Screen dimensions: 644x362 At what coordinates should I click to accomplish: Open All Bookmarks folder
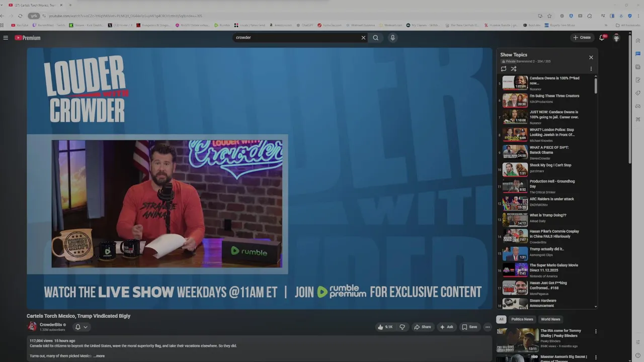tap(628, 25)
